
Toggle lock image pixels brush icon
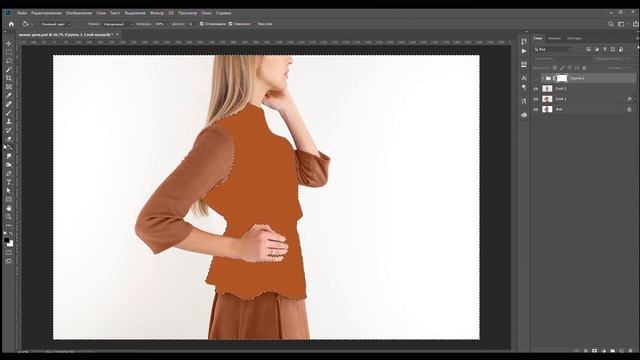click(562, 68)
